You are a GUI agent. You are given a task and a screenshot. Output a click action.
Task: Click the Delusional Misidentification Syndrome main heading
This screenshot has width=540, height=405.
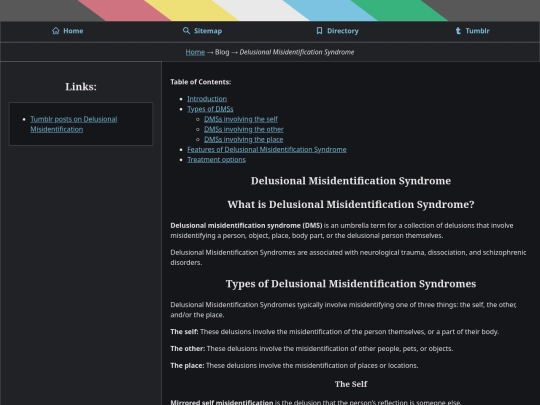coord(351,181)
